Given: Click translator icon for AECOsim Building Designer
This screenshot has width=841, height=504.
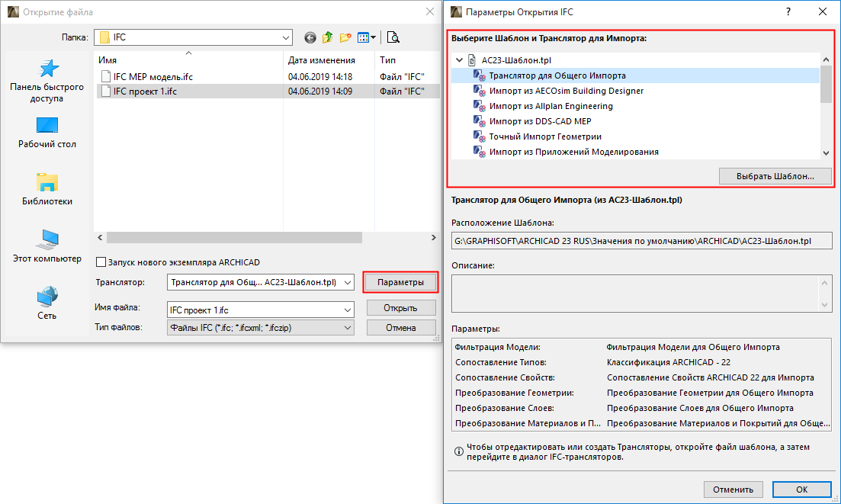Looking at the screenshot, I should pos(480,91).
